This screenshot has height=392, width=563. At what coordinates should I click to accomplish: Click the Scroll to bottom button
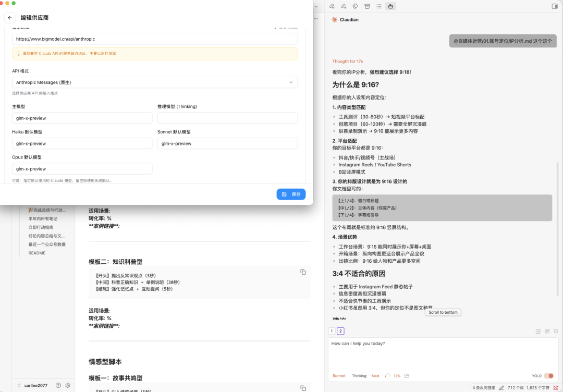coord(443,312)
